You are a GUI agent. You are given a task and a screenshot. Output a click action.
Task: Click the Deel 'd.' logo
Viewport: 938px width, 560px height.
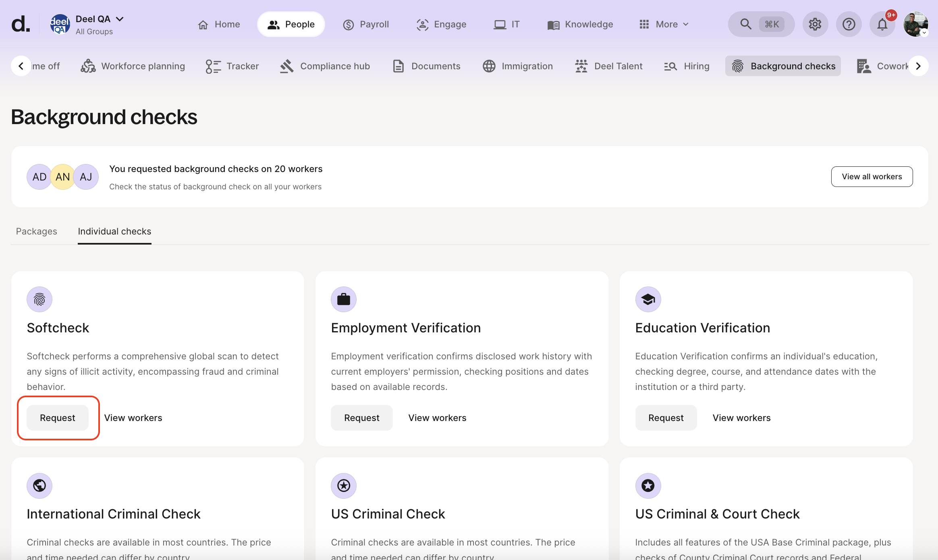point(21,24)
